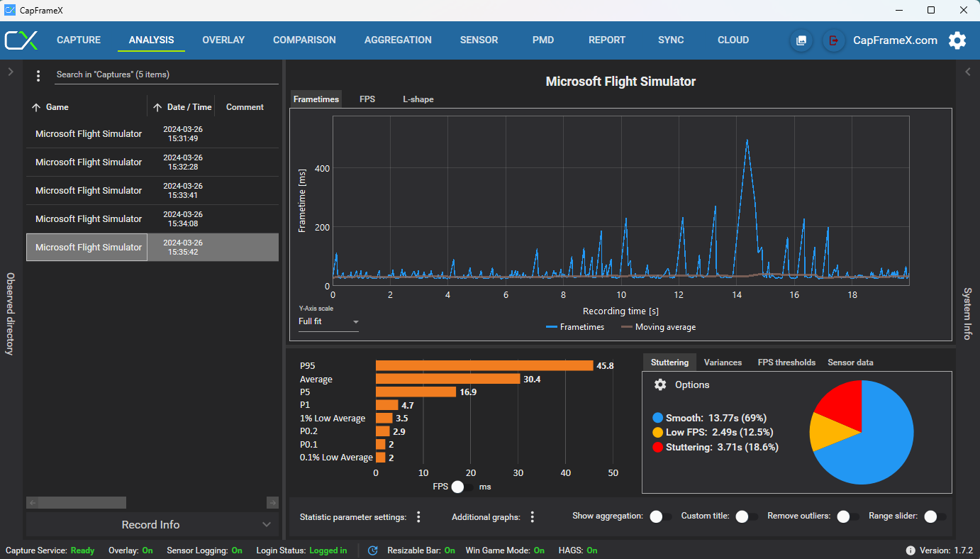Open the COMPARISON tab

pyautogui.click(x=304, y=40)
